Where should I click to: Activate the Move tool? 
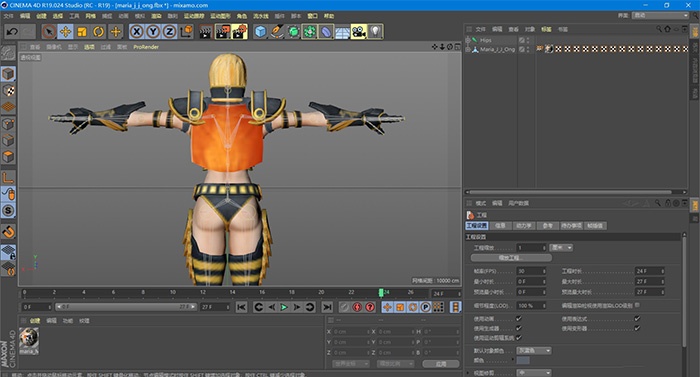[x=66, y=32]
